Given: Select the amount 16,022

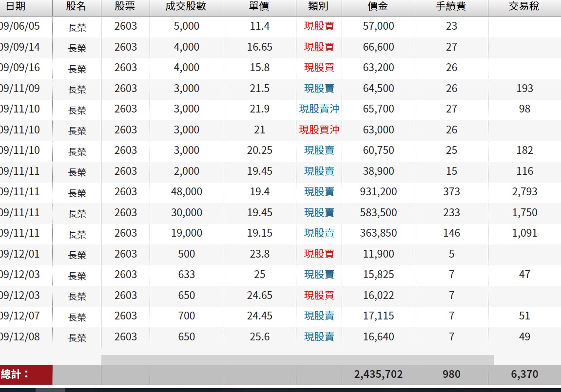Looking at the screenshot, I should [x=379, y=296].
